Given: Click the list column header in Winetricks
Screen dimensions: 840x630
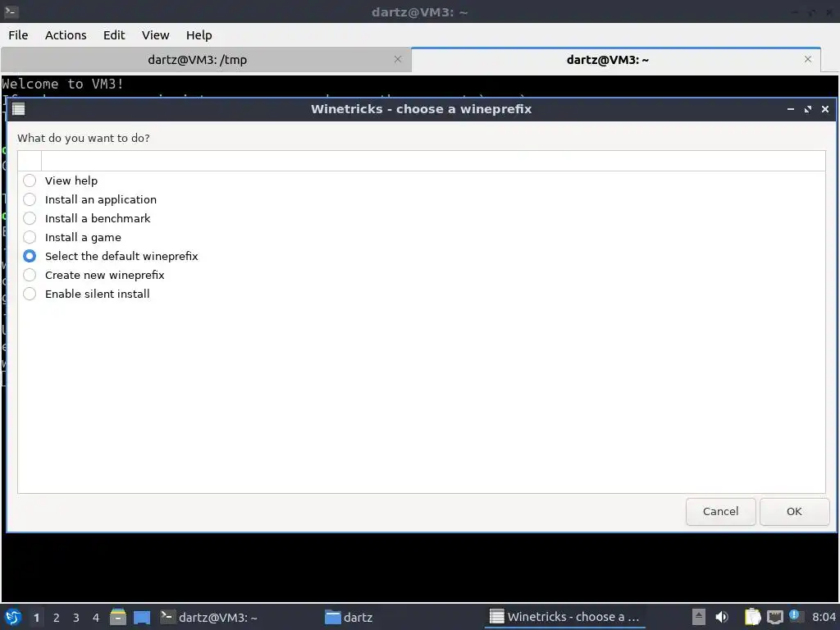Looking at the screenshot, I should click(433, 161).
